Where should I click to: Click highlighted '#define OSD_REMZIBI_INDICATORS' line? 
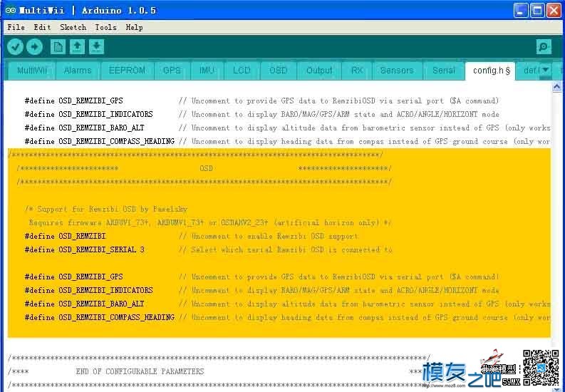(x=261, y=290)
